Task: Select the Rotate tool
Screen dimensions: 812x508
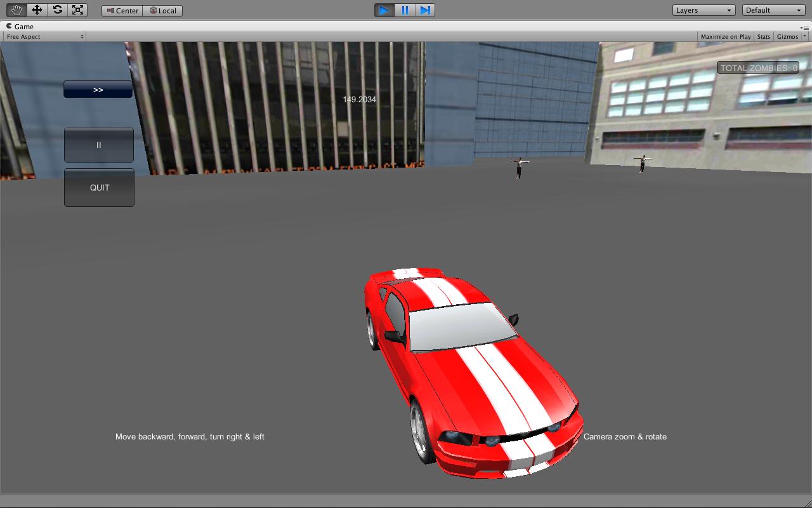Action: tap(57, 10)
